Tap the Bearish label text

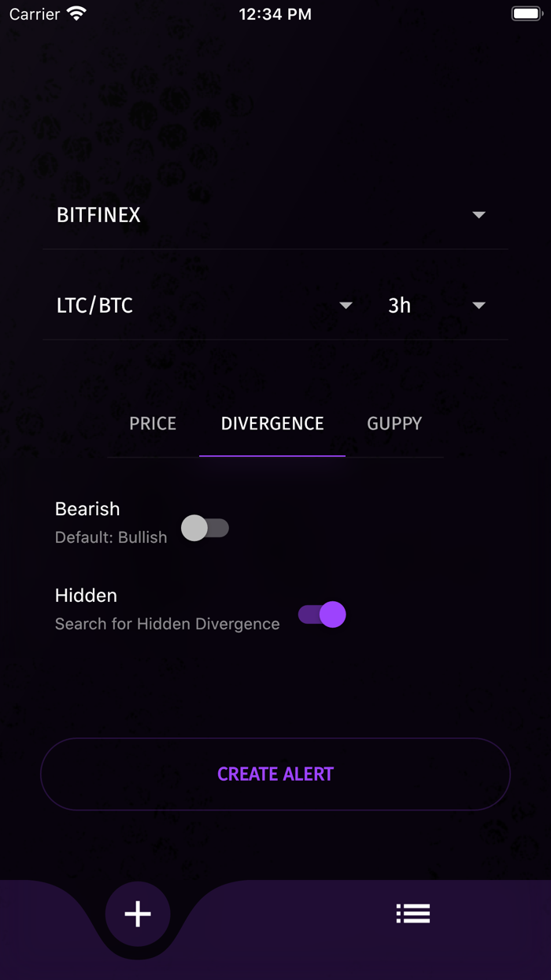(x=87, y=509)
